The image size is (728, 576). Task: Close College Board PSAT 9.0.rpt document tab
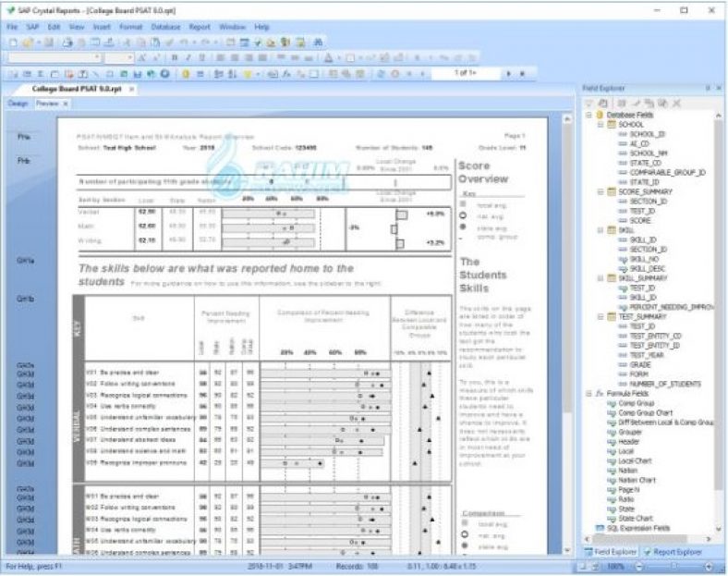click(x=132, y=89)
